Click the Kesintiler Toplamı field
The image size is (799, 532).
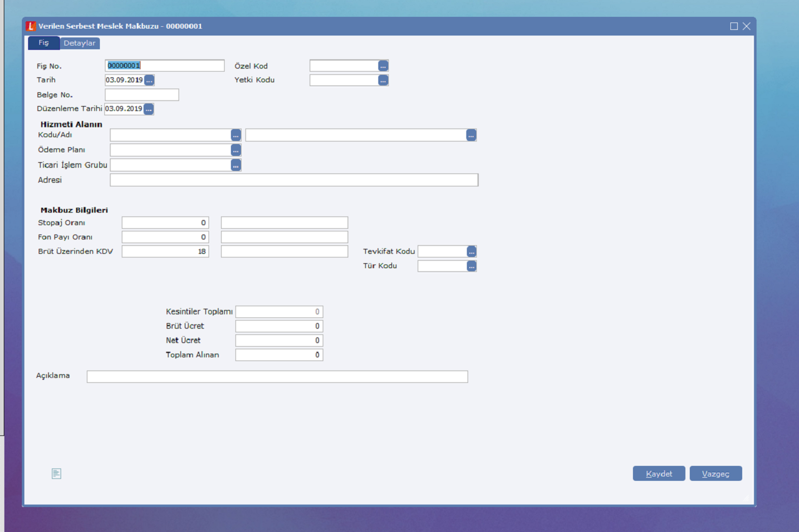pos(279,312)
